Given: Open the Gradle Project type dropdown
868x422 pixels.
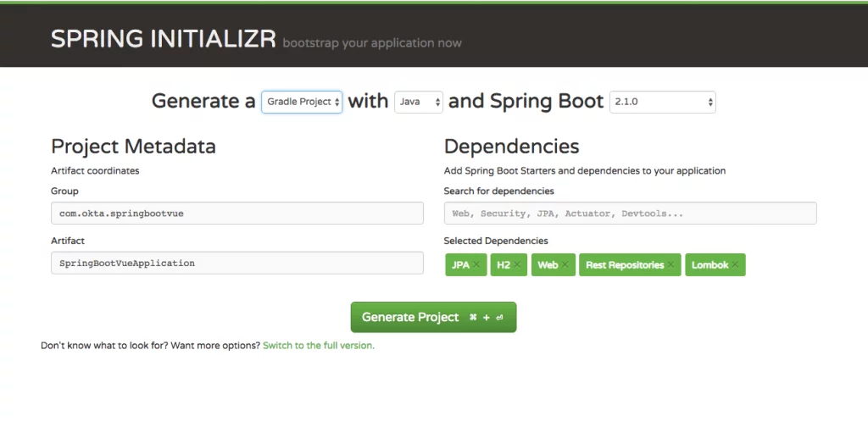Looking at the screenshot, I should coord(302,102).
